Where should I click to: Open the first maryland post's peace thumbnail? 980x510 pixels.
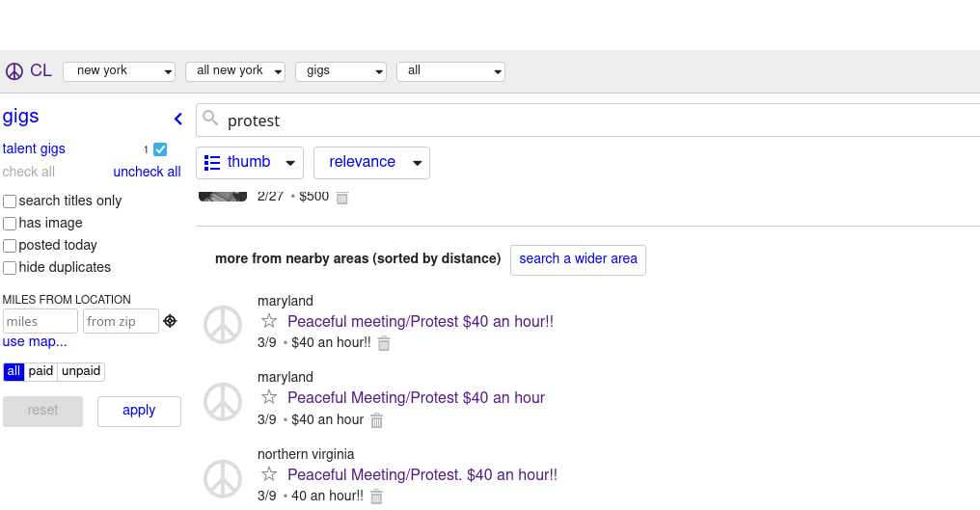[x=223, y=324]
